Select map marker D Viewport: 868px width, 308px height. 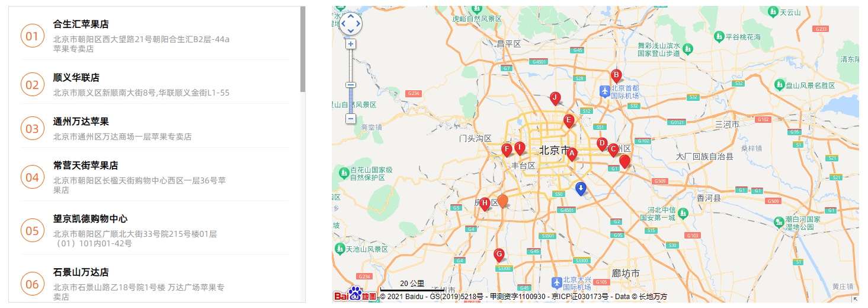pos(602,144)
